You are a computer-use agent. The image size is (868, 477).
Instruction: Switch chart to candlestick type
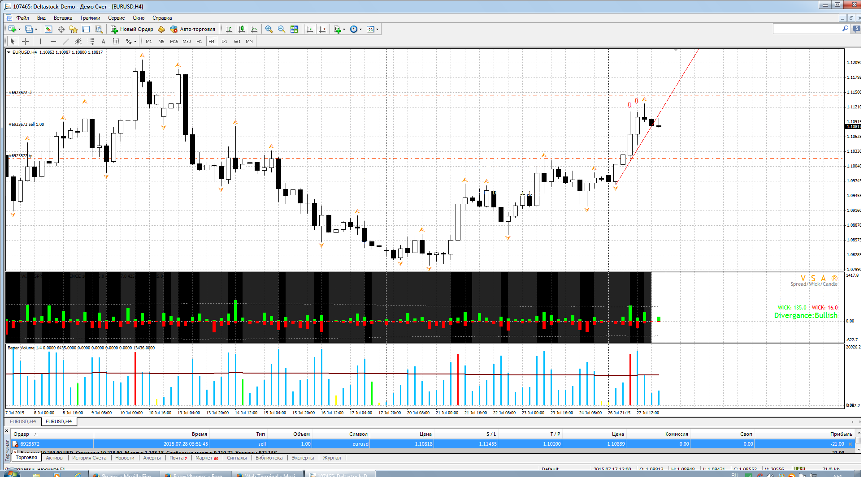(x=242, y=29)
